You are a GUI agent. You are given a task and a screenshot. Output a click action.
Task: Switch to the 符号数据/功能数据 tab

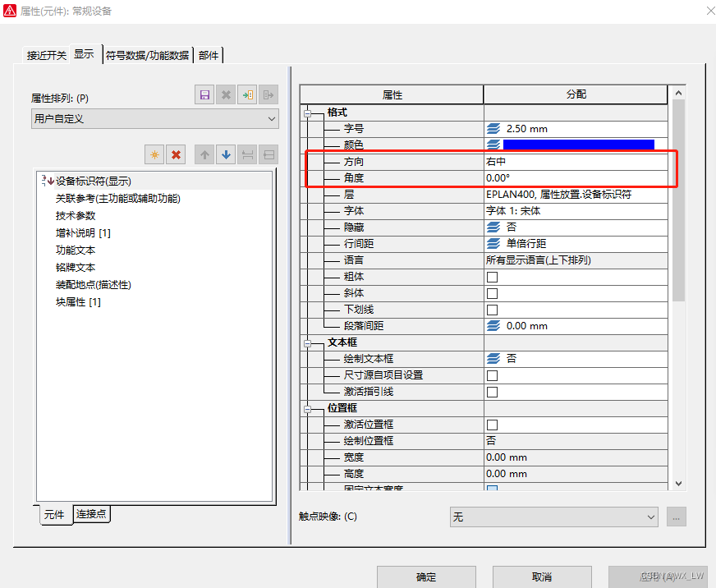pos(148,55)
